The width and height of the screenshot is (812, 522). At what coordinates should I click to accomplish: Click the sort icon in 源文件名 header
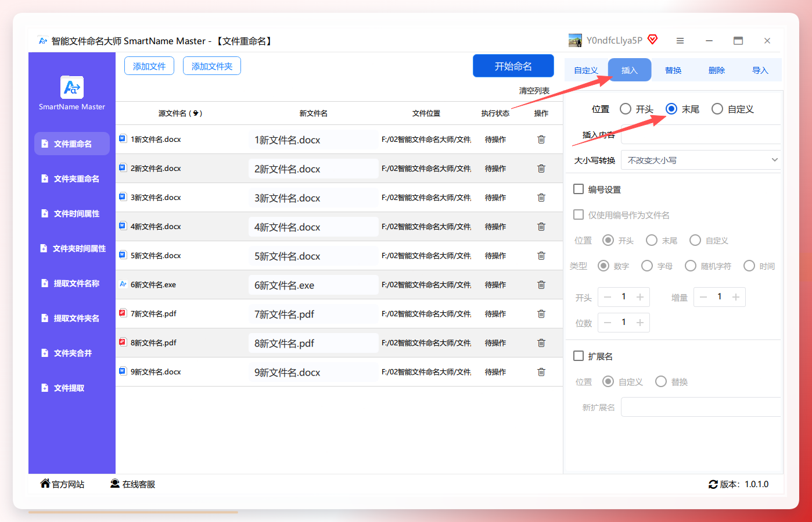coord(196,113)
